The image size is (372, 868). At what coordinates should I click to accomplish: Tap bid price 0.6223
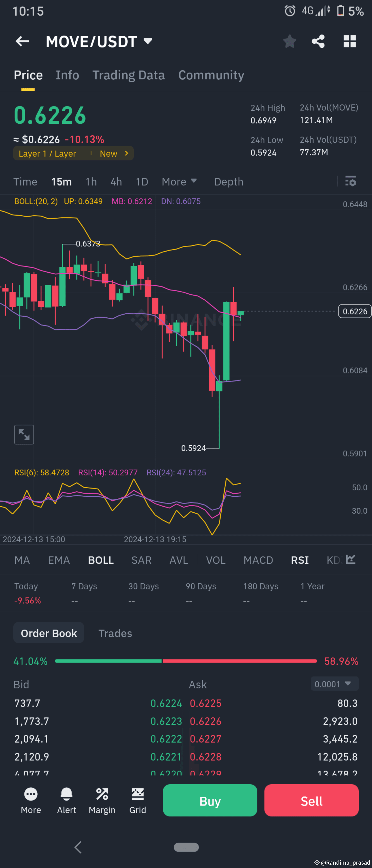tap(166, 721)
